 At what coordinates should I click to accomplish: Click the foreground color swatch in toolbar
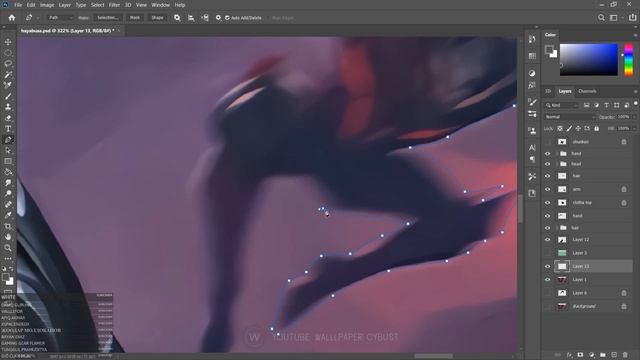(x=6, y=278)
